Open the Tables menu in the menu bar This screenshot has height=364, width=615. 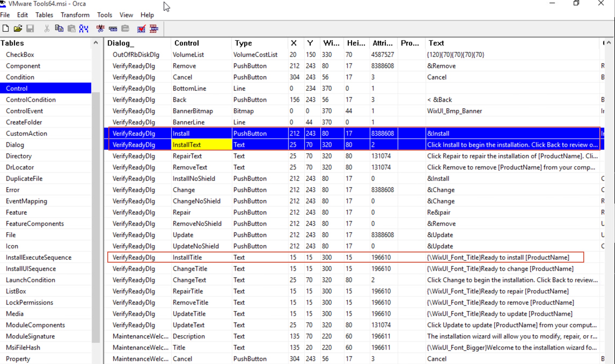pos(44,15)
